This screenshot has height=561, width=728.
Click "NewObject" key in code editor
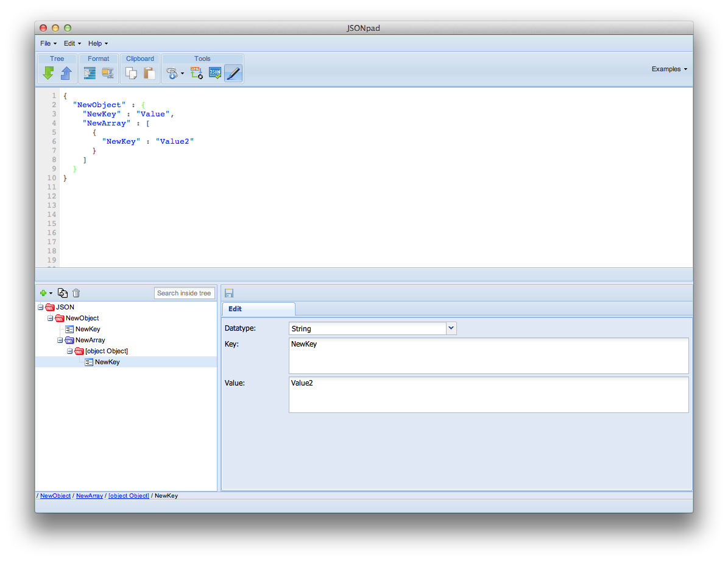click(x=99, y=105)
